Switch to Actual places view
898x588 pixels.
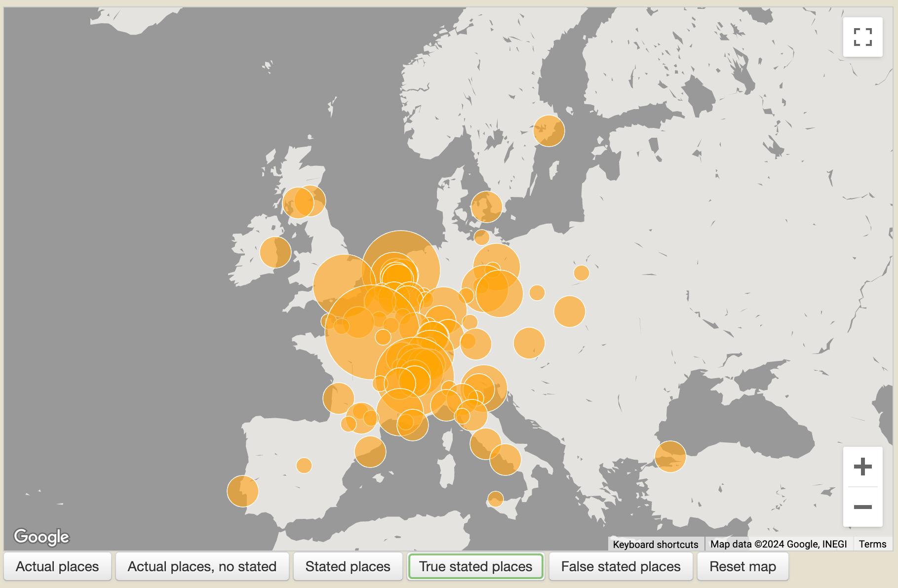click(57, 567)
